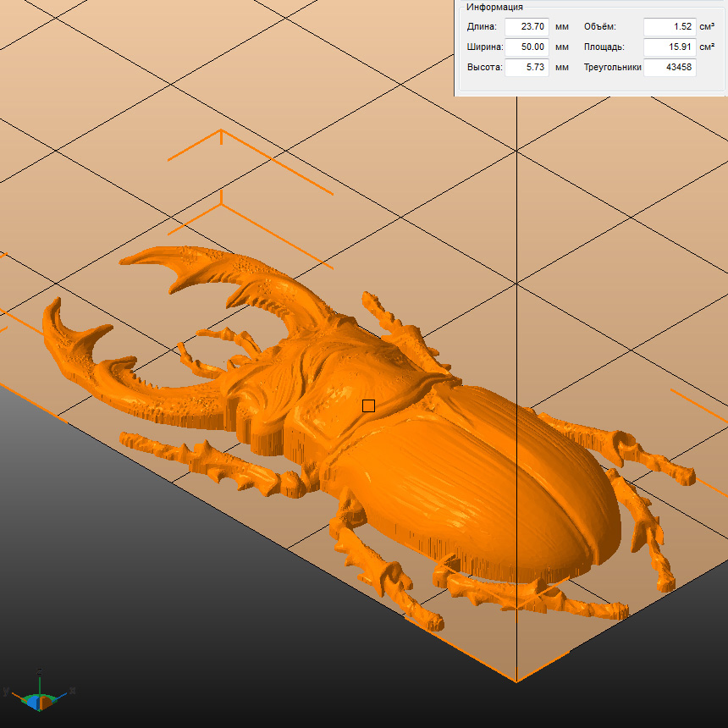
Task: Click the Площадь (area) value field
Action: (669, 47)
